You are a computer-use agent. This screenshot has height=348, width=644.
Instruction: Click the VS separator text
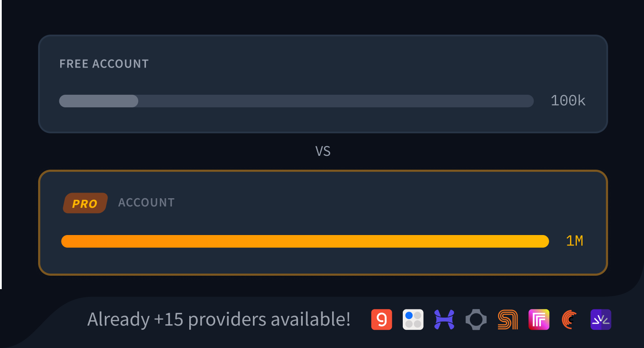[323, 151]
